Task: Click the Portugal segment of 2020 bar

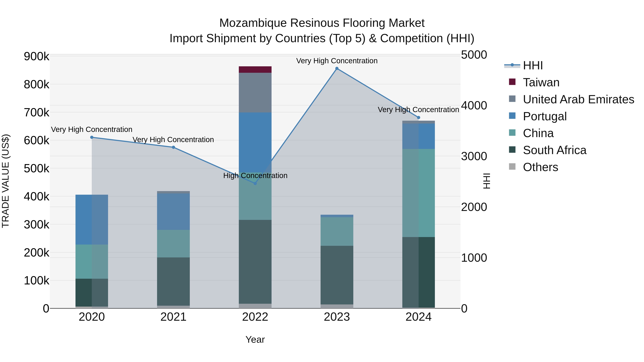Action: [x=92, y=220]
